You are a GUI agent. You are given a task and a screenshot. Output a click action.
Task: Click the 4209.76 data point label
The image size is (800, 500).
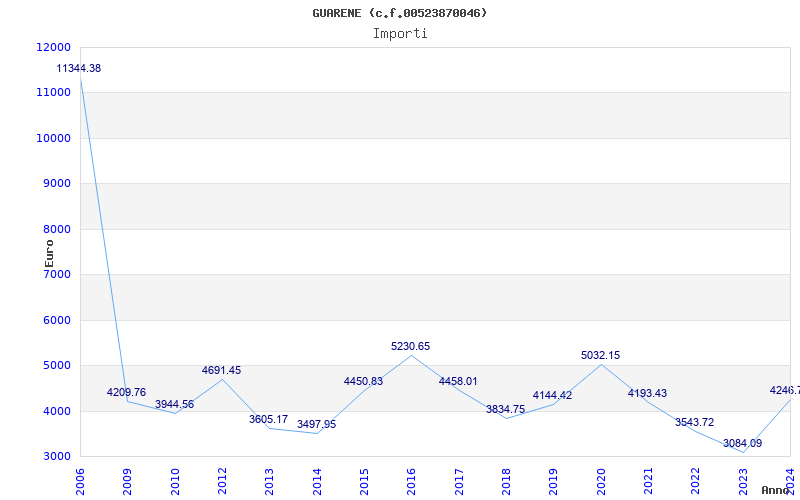tap(126, 392)
